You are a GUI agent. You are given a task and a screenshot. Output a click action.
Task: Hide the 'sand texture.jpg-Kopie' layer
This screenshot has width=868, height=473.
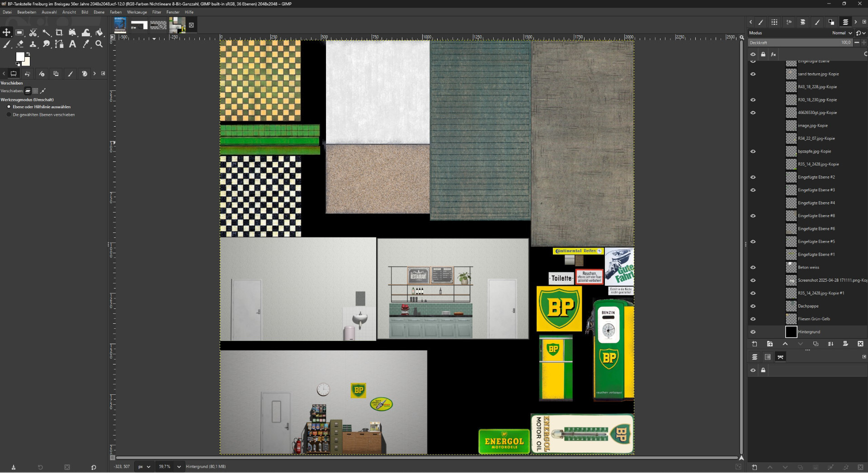point(753,74)
